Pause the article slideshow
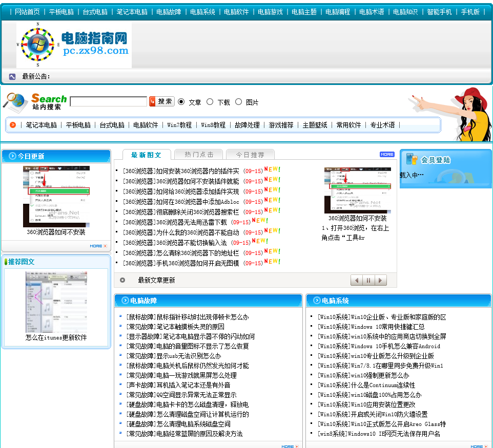Viewport: 493px width, 448px height. [x=368, y=280]
